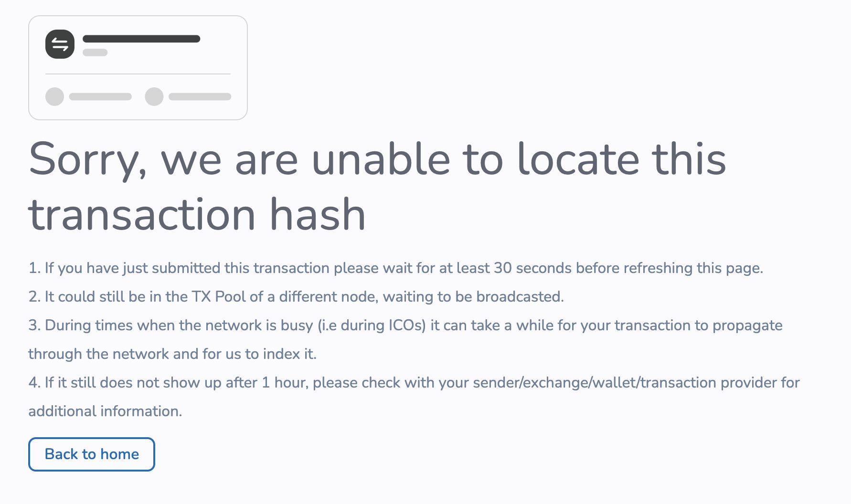
Task: Select the transaction card illustration
Action: [x=138, y=67]
